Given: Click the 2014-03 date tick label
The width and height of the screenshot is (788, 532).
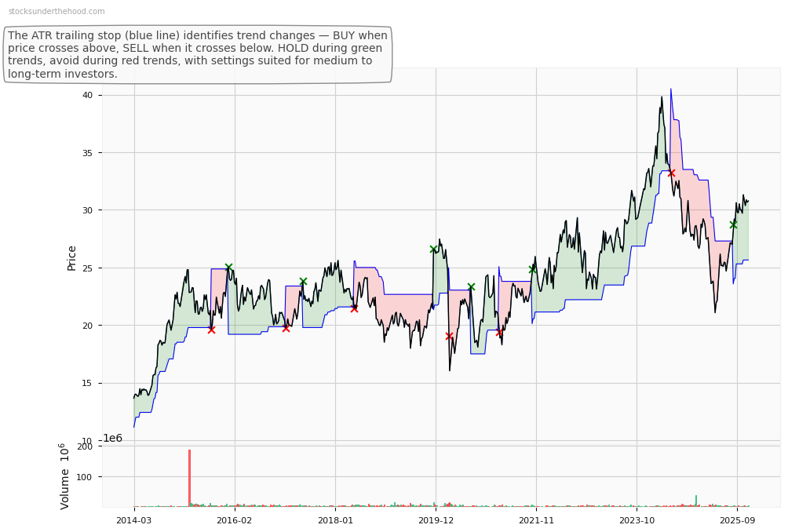Looking at the screenshot, I should [140, 520].
